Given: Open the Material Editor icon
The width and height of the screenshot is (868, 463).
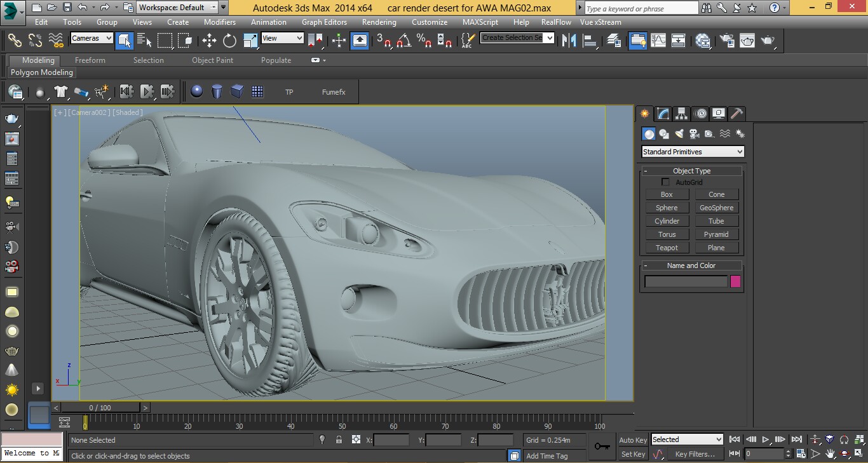Looking at the screenshot, I should [x=703, y=40].
